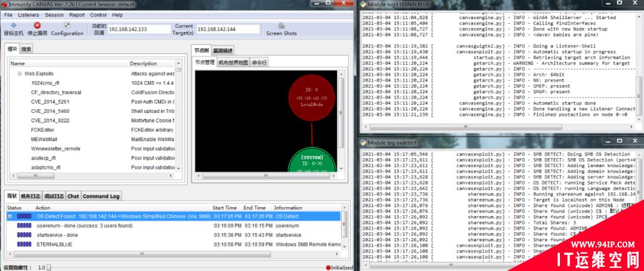Select the CVE_2014_5261 module
Screen dimensions: 644x271
click(50, 102)
